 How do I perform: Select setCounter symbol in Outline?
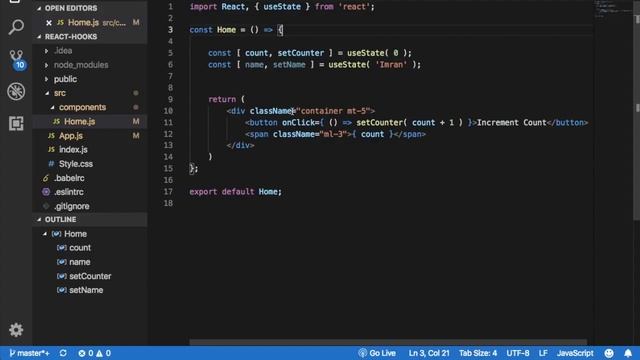pyautogui.click(x=90, y=276)
